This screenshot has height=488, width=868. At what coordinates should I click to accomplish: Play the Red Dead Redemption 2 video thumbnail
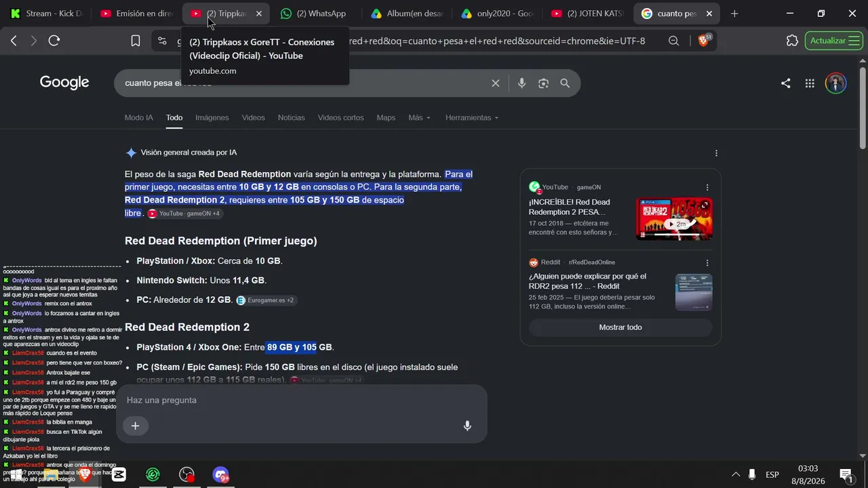(x=674, y=218)
